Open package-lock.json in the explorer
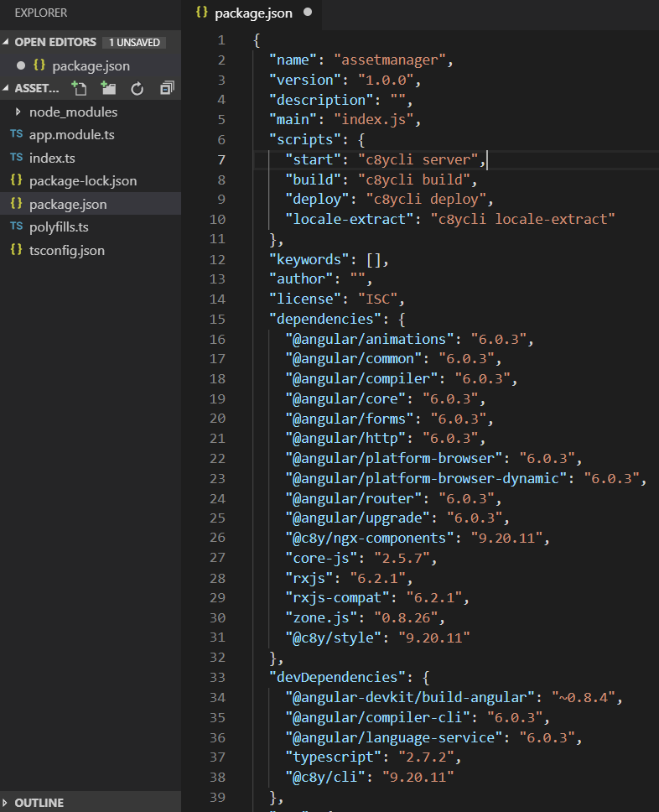Screen dimensions: 659x812 click(x=82, y=180)
